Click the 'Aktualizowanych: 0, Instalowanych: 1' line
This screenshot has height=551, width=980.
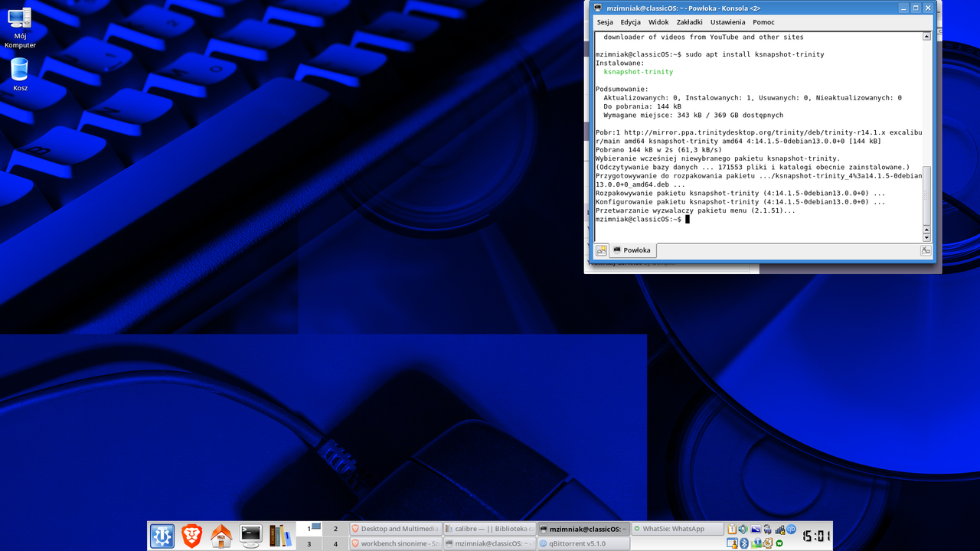pos(753,98)
